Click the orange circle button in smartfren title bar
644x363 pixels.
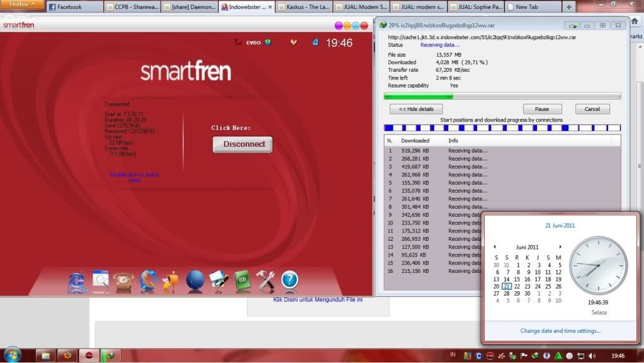click(x=347, y=26)
